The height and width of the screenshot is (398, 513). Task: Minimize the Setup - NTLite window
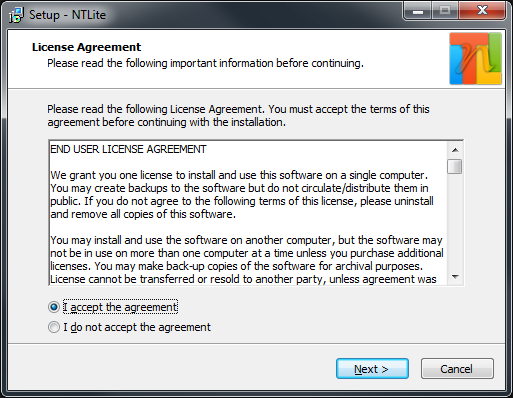click(418, 11)
